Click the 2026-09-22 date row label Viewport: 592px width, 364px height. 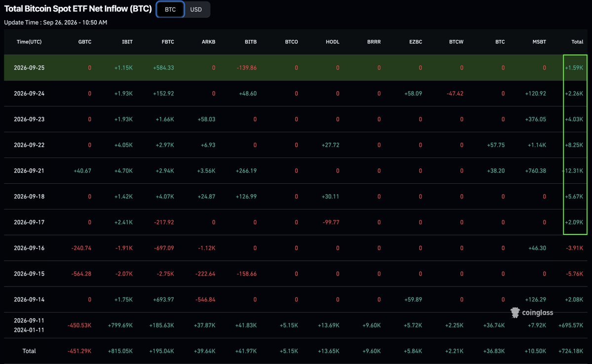click(x=29, y=145)
